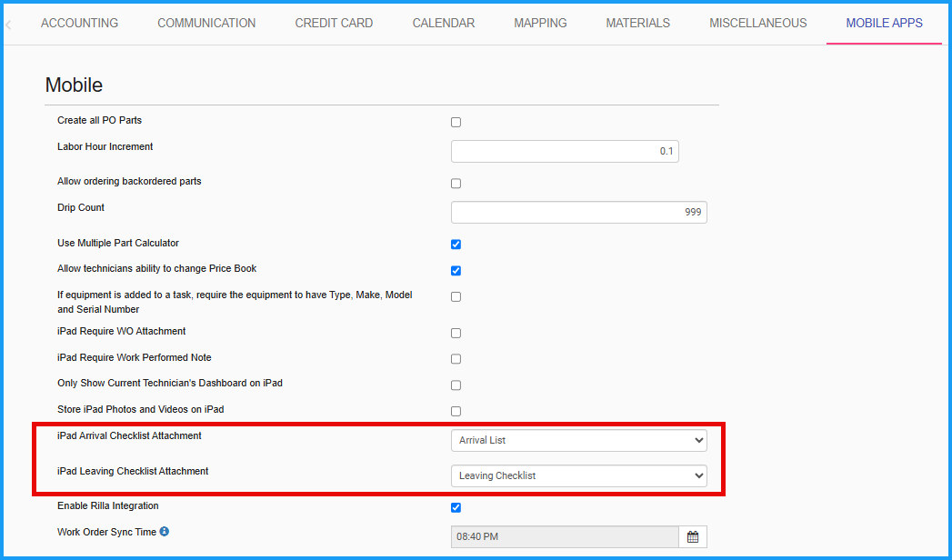Focus the Drip Count input field
Screen dimensions: 952x560
pos(578,212)
